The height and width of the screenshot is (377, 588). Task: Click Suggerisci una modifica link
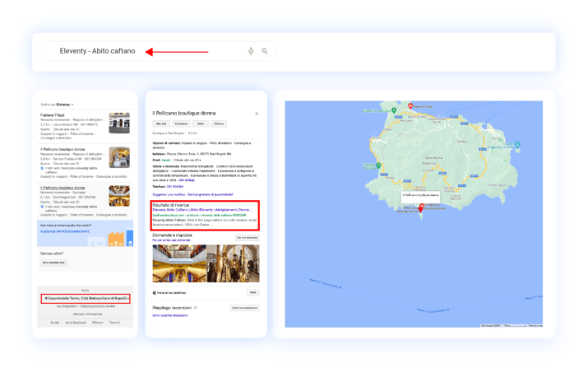(169, 194)
